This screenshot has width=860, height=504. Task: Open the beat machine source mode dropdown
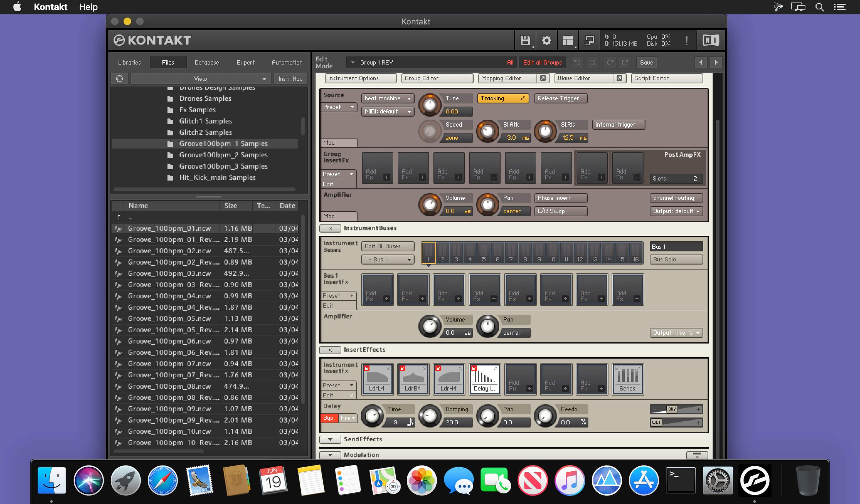(388, 98)
